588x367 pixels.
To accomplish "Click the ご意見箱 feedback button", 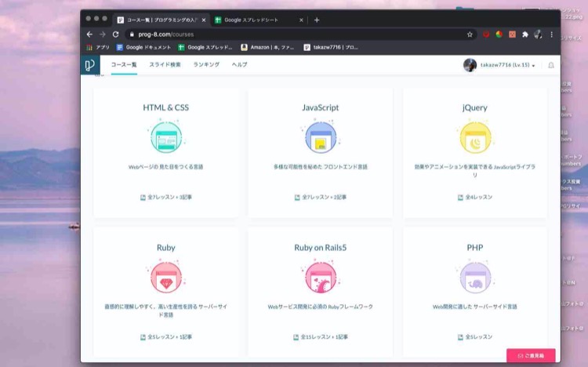I will (531, 355).
